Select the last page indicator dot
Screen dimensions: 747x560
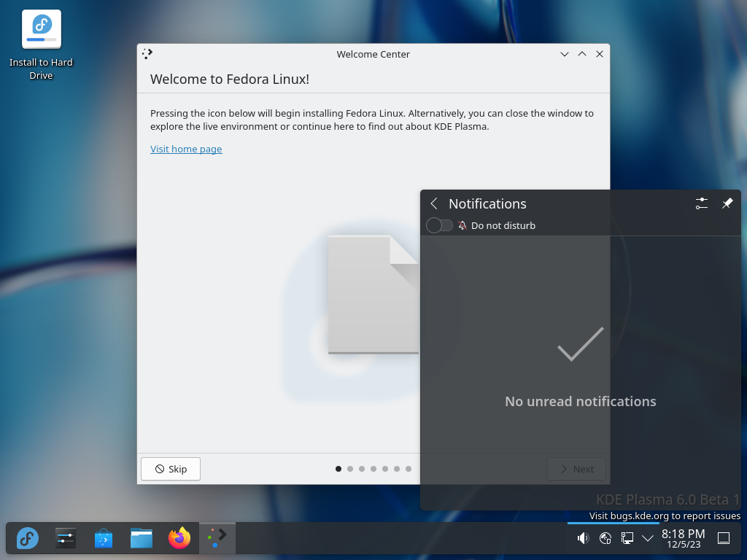[x=409, y=469]
